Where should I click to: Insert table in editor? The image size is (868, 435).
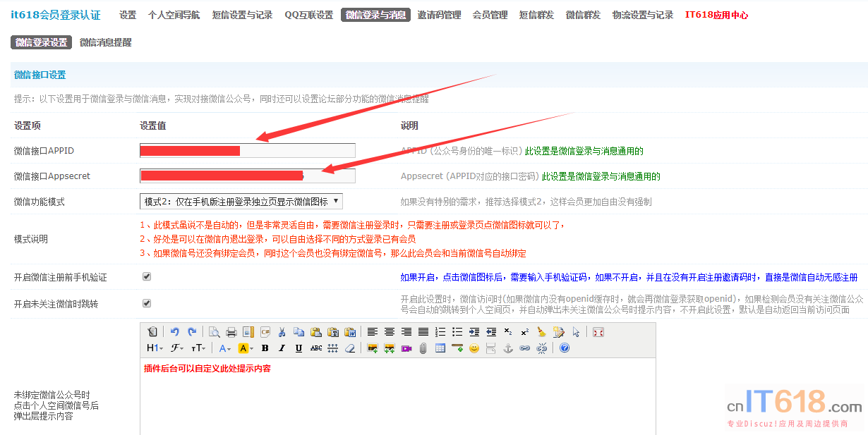point(440,348)
